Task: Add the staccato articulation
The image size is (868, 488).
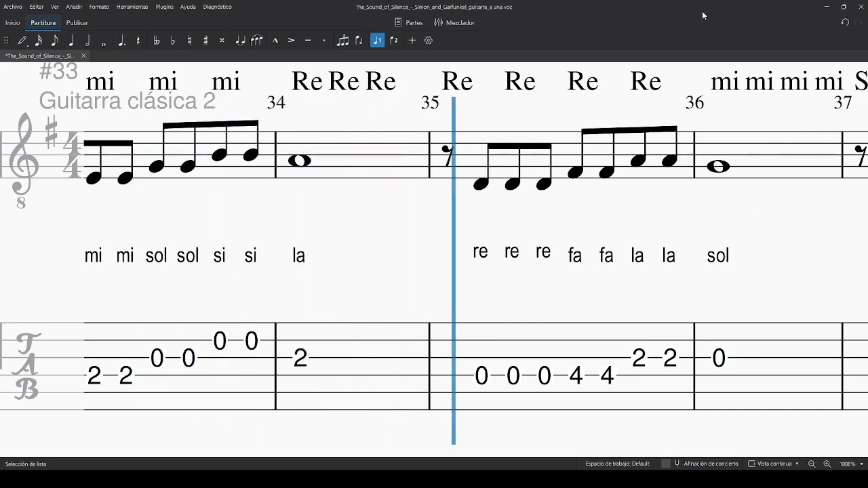Action: [324, 41]
